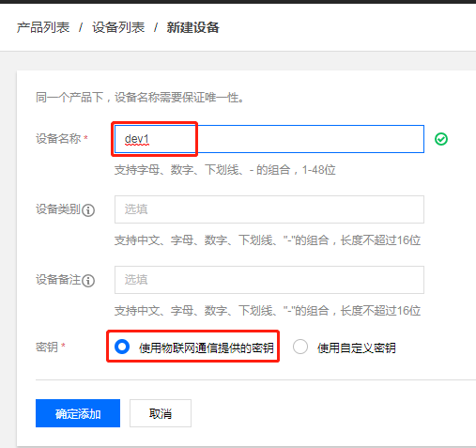Screen dimensions: 476x448
Task: Select 使用物联网通信提供的密钥 radio option
Action: [x=122, y=347]
